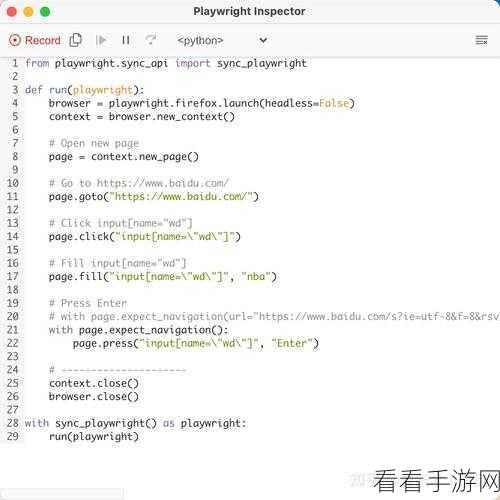Close the Playwright Inspector window

12,12
